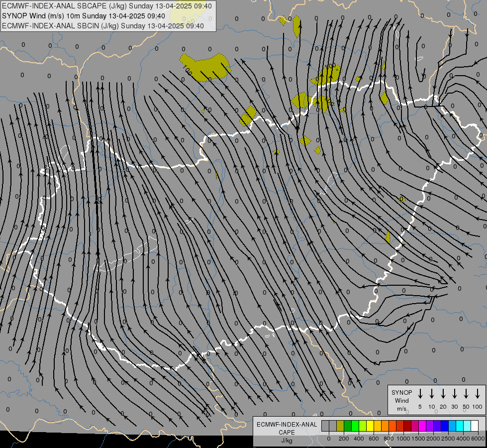
Task: Click the 200 tick label on CAPE scale
Action: click(344, 439)
